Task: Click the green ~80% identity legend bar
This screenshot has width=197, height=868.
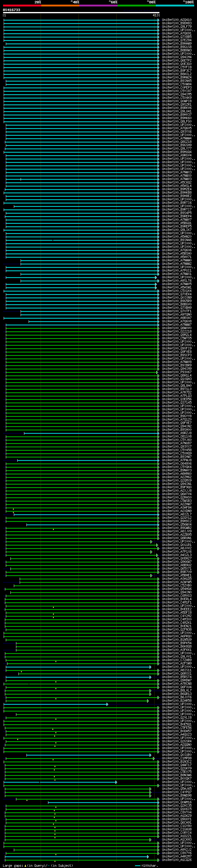Action: tap(137, 6)
